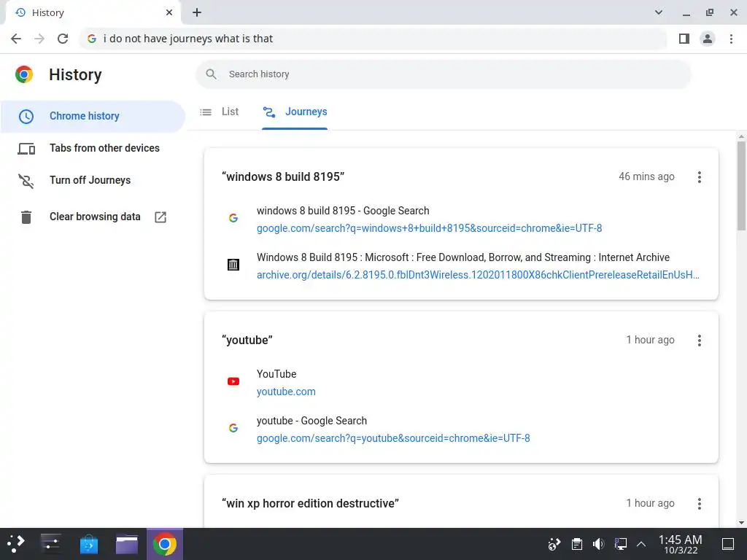Open the application launcher in taskbar

[x=15, y=544]
